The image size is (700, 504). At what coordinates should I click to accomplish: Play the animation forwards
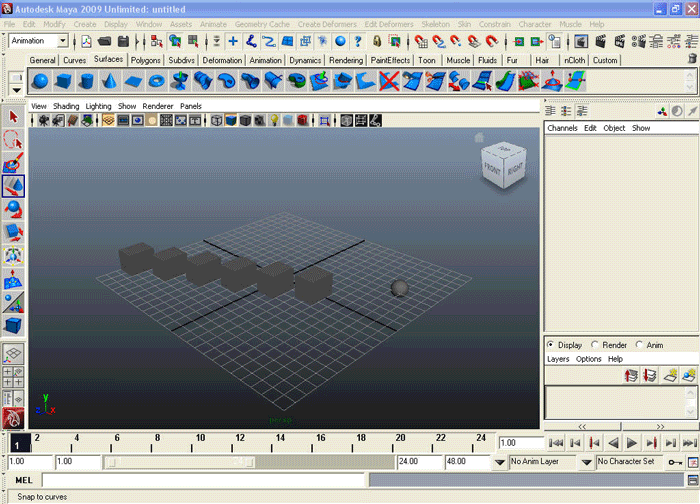[632, 443]
